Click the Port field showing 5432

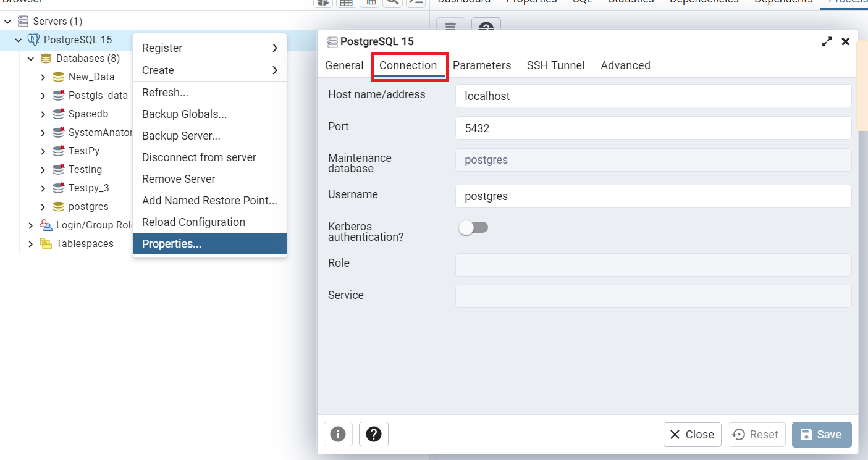coord(654,128)
